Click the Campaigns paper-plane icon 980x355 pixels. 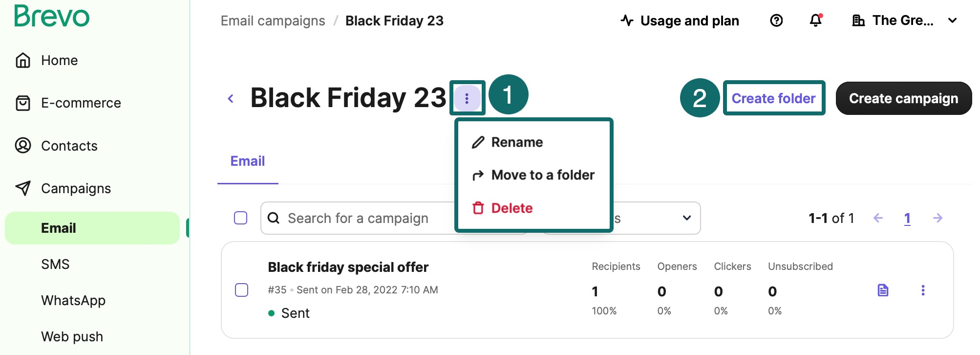click(23, 188)
